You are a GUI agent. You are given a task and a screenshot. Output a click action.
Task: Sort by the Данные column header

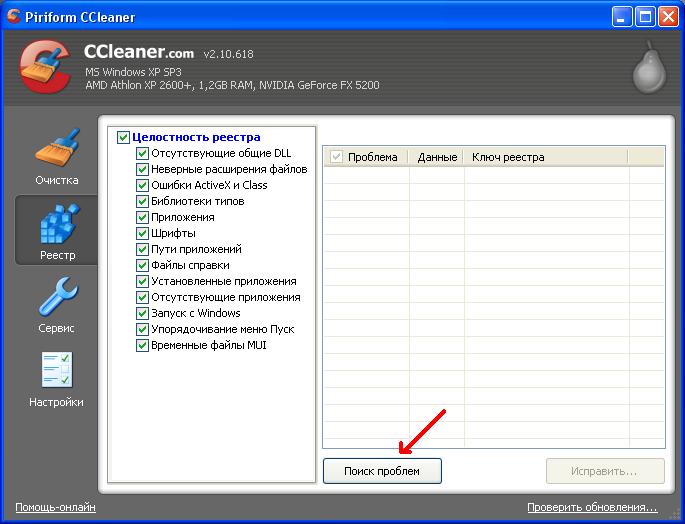tap(437, 157)
